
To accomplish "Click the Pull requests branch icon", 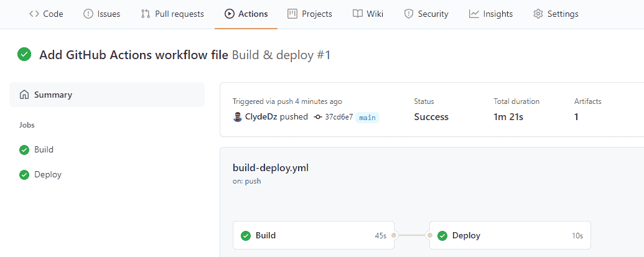I will tap(146, 14).
